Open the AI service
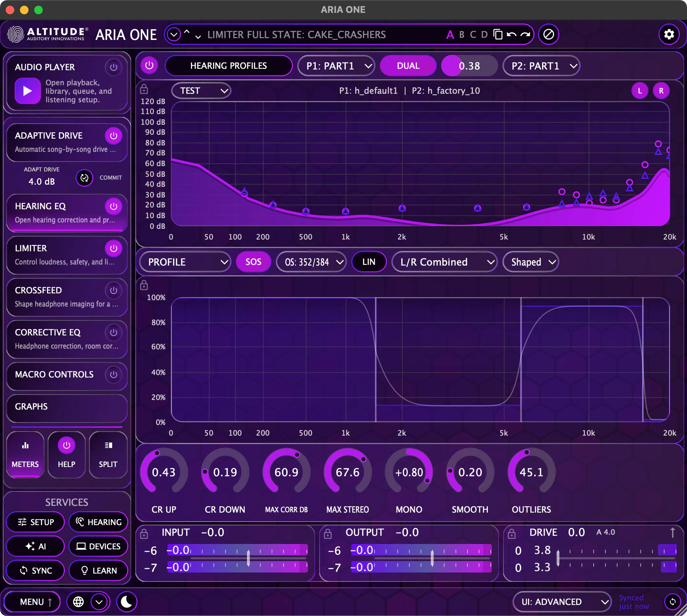This screenshot has width=687, height=616. [x=36, y=546]
